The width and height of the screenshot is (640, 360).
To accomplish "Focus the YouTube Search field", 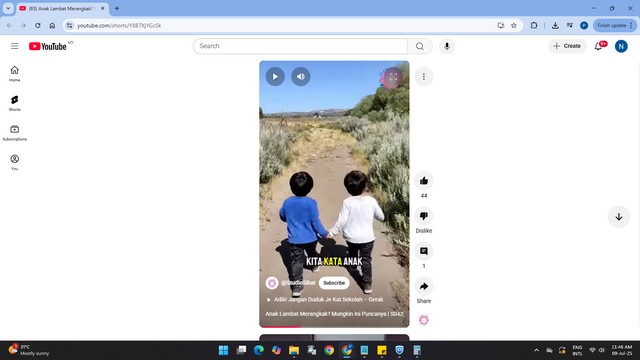I will [300, 46].
